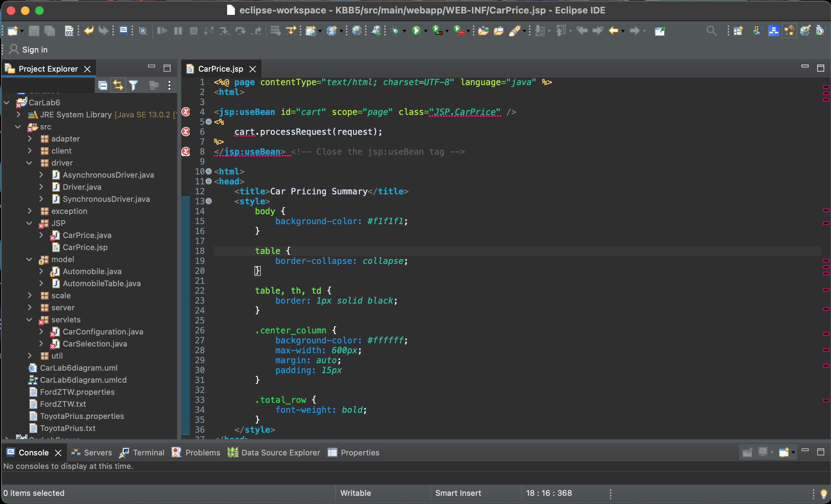Open Project Explorer filter icon

point(133,85)
